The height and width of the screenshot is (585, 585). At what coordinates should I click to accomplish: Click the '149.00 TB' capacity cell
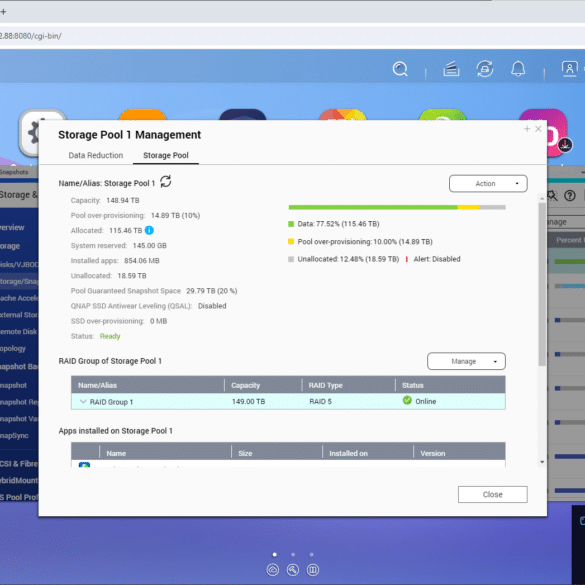pyautogui.click(x=248, y=401)
